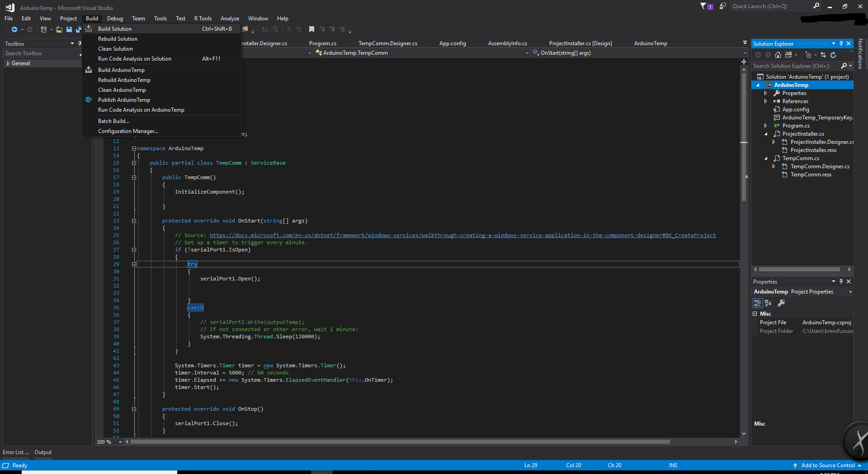Collapse the Misc category in Properties

tap(755, 313)
